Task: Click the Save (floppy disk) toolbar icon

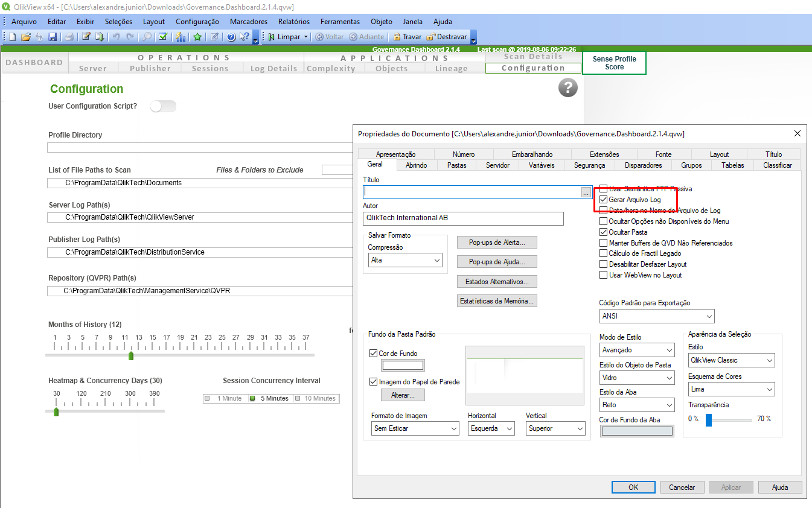Action: coord(53,37)
